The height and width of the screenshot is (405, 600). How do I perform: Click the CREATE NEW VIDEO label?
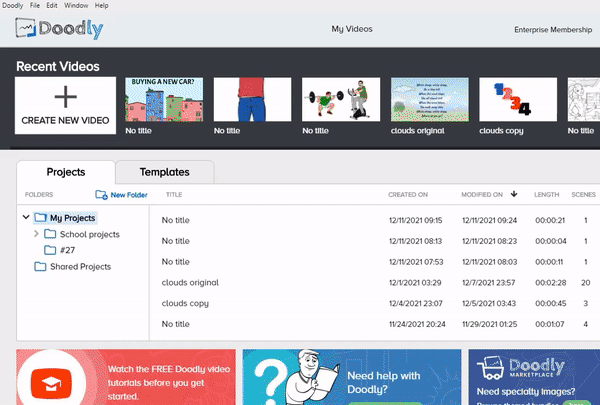pos(65,121)
